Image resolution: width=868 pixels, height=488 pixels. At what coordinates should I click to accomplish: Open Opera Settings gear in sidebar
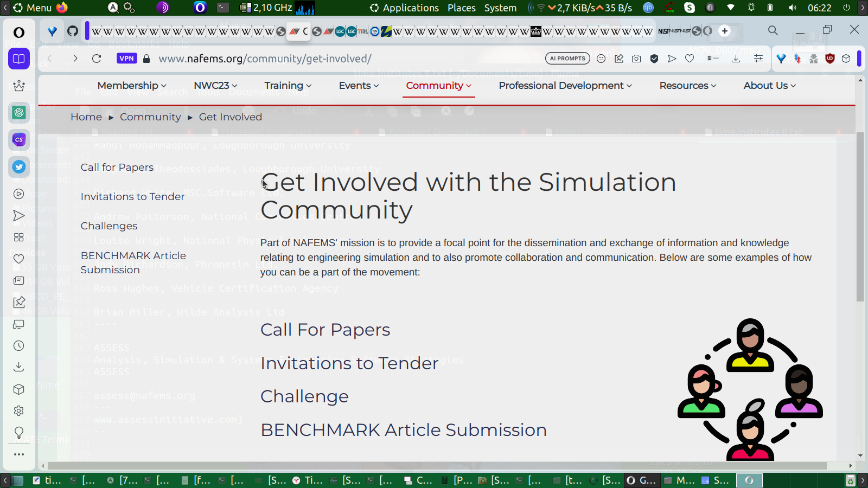19,411
